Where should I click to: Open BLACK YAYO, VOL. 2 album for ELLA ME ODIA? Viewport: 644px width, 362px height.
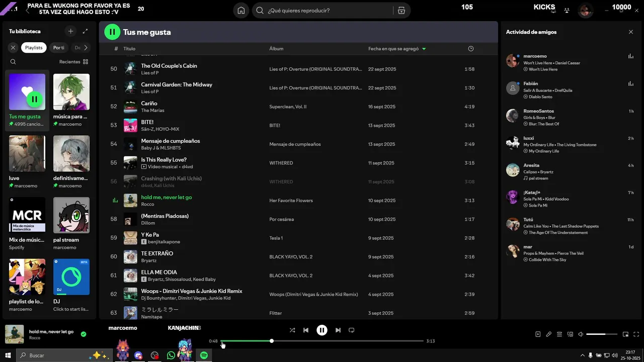tap(291, 276)
